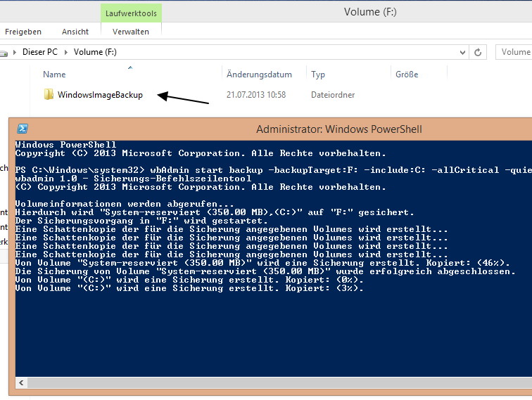Sort files by Größe column
The image size is (532, 400).
(407, 75)
